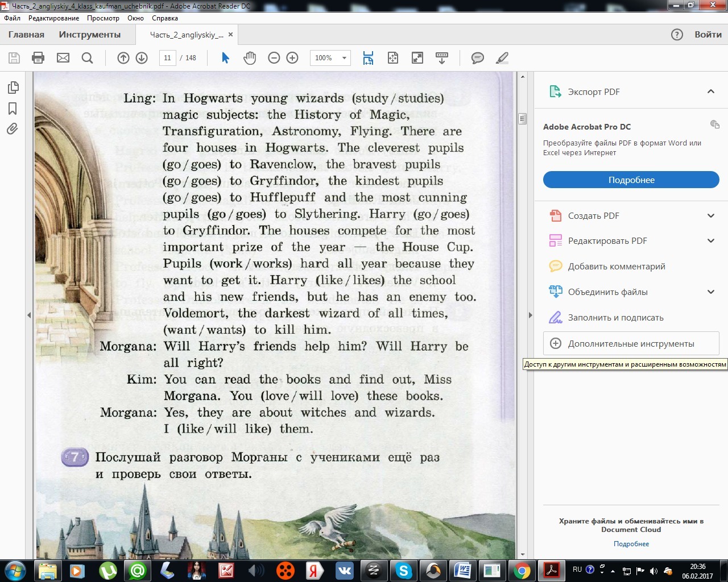Click the zoom out minus icon
Image resolution: width=728 pixels, height=582 pixels.
[274, 58]
